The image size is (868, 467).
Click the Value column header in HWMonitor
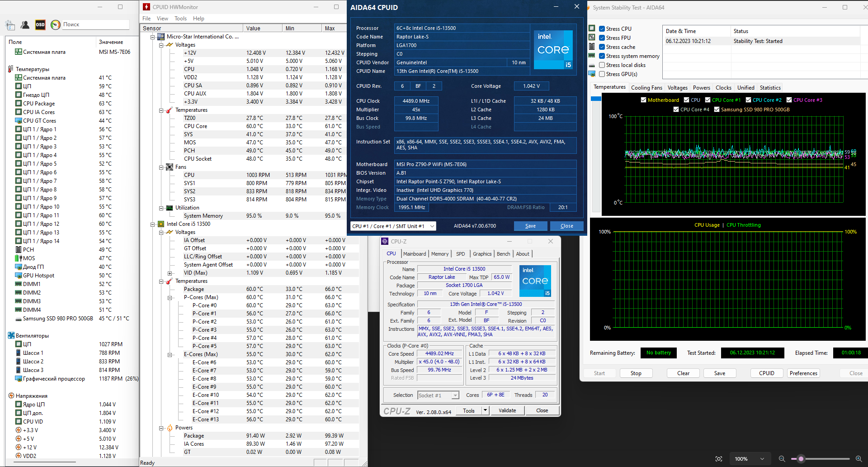[x=262, y=28]
